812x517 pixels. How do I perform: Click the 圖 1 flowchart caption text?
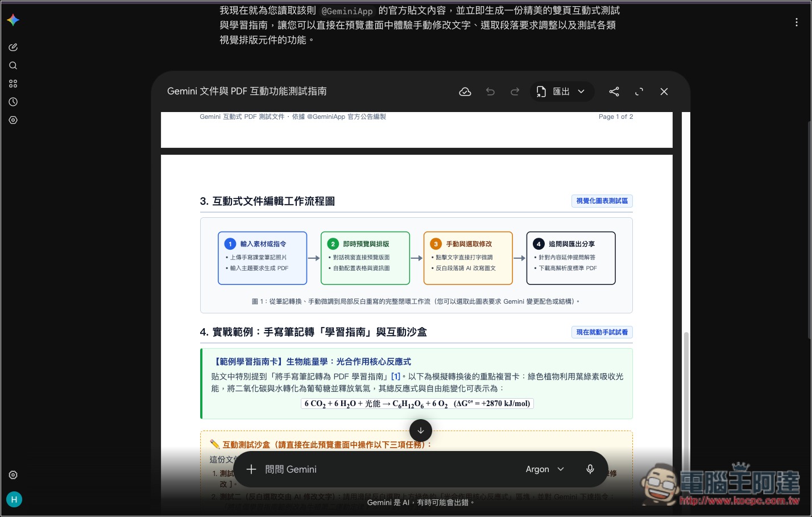tap(416, 301)
